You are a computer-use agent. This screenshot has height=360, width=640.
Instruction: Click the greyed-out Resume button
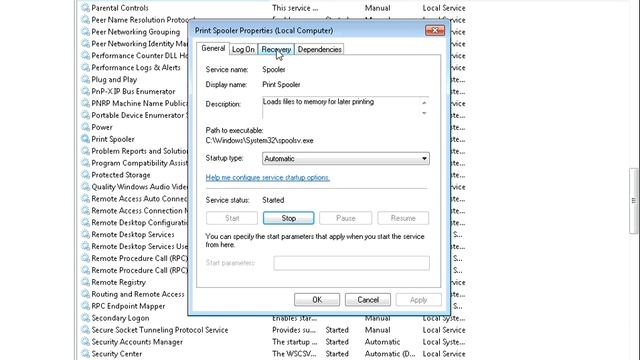coord(403,218)
